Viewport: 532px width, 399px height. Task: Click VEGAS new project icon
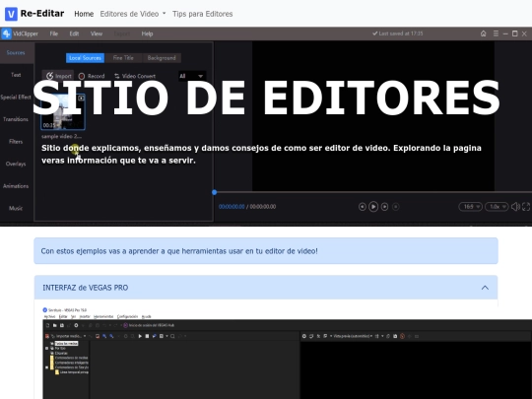pyautogui.click(x=48, y=325)
